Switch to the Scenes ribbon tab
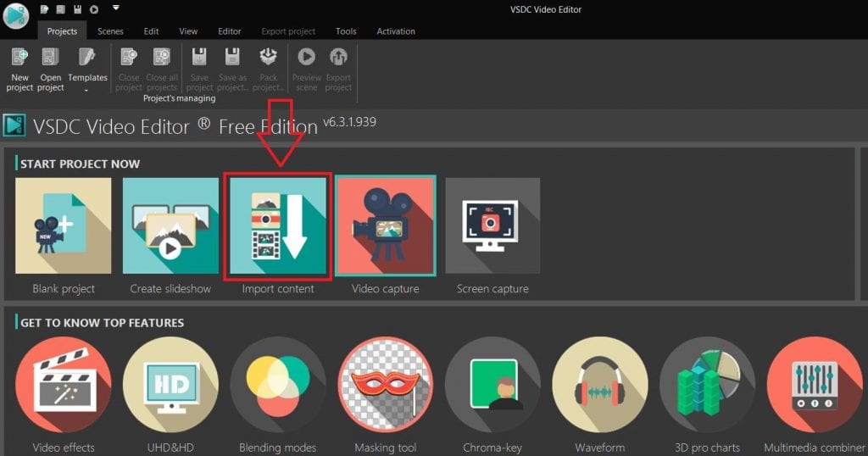868x456 pixels. click(110, 31)
